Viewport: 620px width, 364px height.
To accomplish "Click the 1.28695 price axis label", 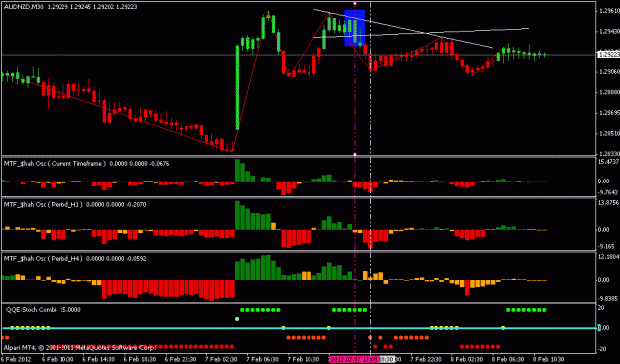I will 609,113.
